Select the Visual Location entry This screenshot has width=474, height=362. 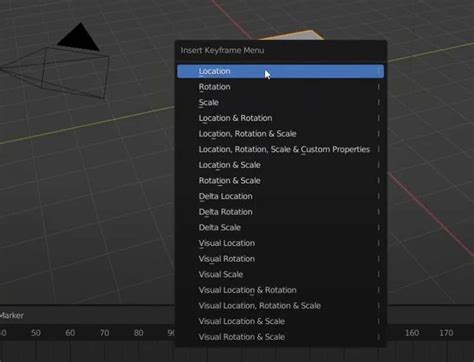pyautogui.click(x=280, y=244)
